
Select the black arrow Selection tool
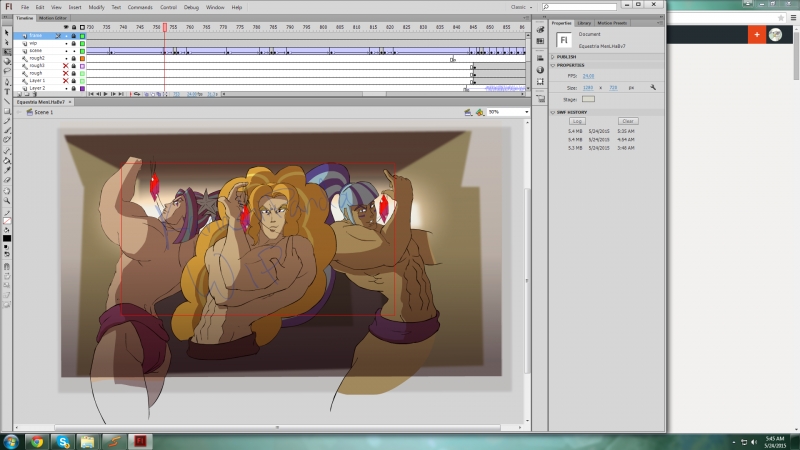6,33
